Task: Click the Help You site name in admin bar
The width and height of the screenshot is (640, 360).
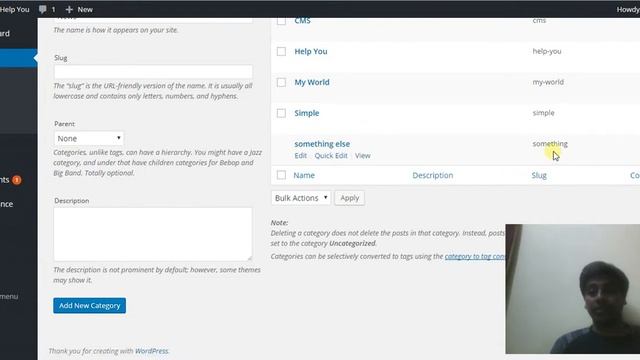Action: click(15, 9)
